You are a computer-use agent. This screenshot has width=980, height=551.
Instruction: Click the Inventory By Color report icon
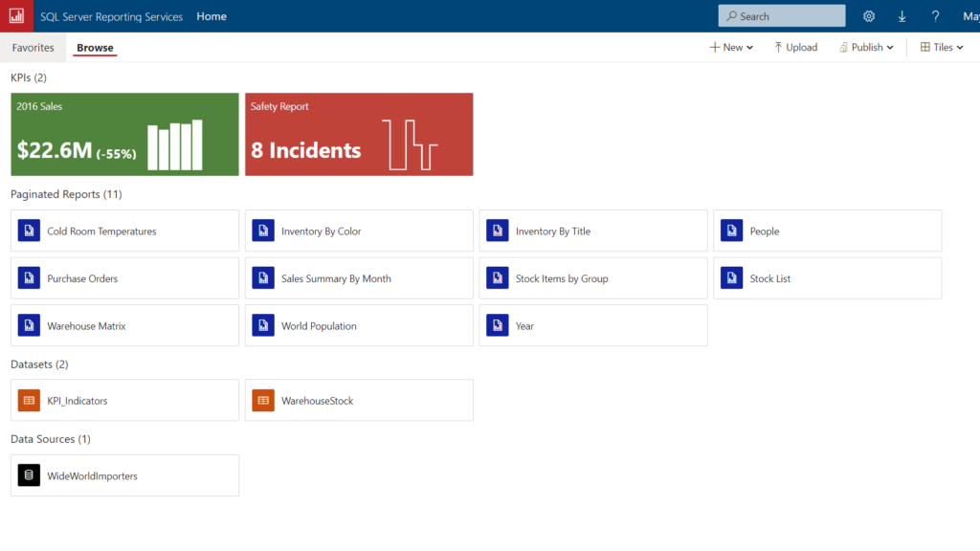(263, 231)
